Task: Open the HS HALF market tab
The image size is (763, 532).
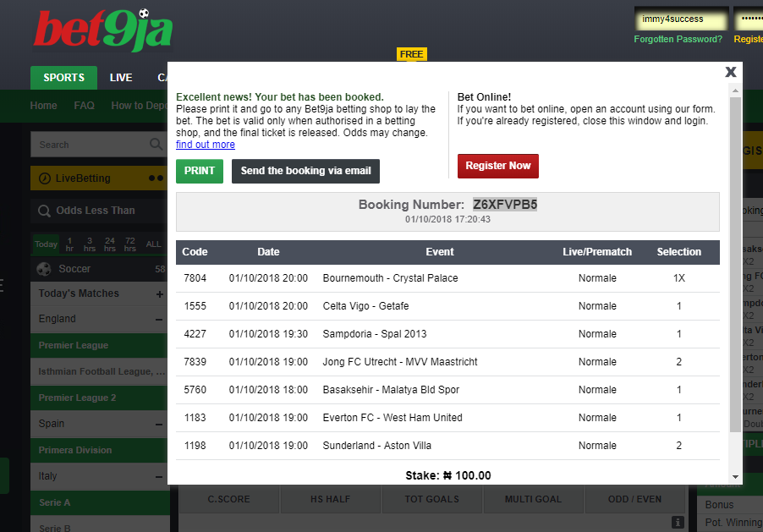Action: (331, 499)
